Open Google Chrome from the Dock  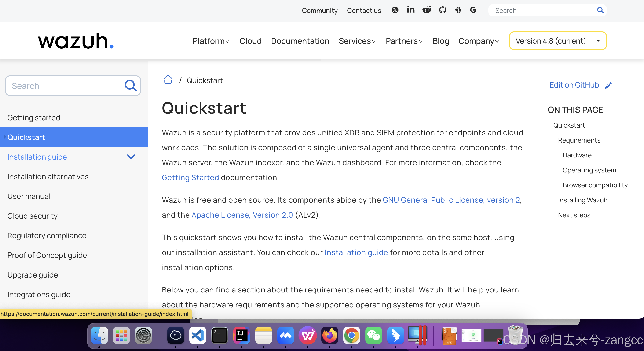(x=351, y=335)
